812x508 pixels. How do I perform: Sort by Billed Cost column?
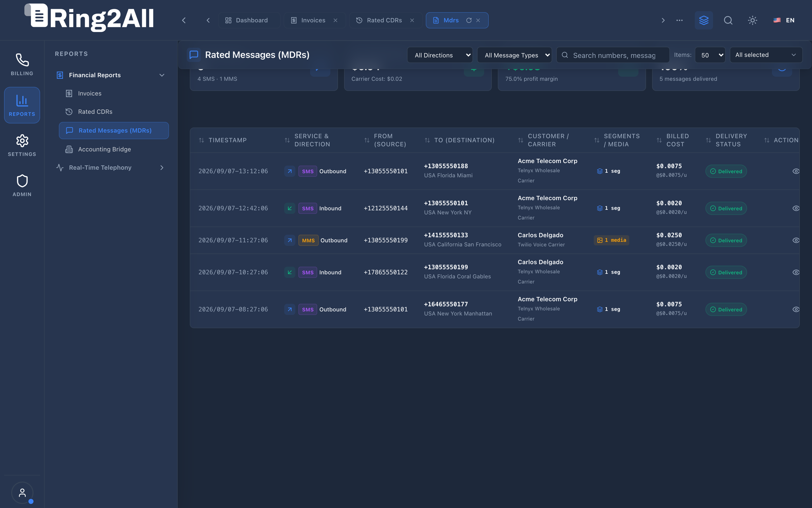(x=672, y=140)
